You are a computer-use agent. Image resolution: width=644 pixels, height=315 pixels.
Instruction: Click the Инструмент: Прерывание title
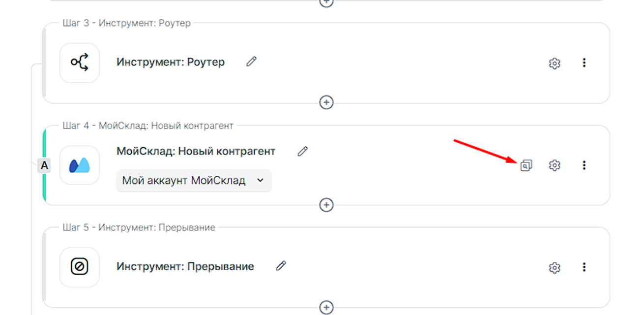[185, 267]
